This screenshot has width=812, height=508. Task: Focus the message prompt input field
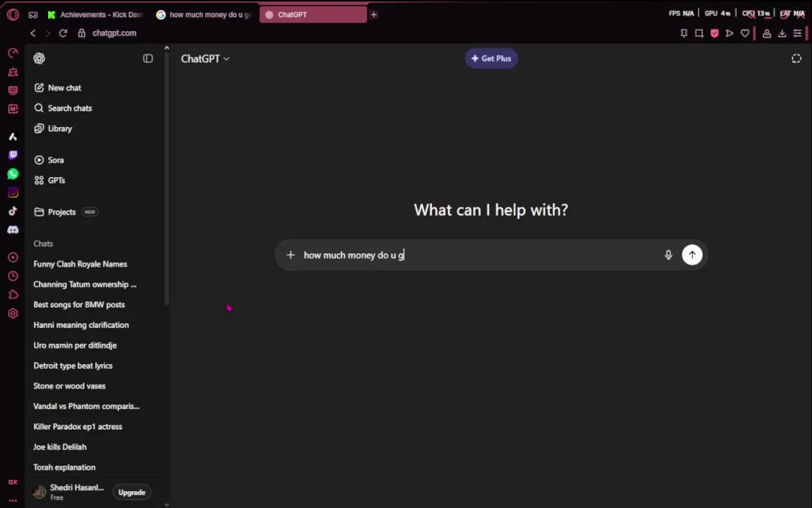click(479, 255)
